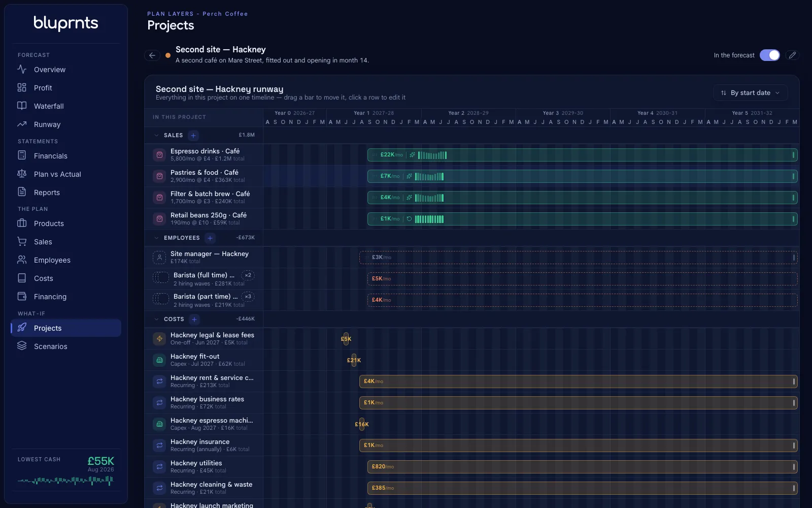The height and width of the screenshot is (508, 812).
Task: Click the Site manager person icon
Action: pos(159,258)
